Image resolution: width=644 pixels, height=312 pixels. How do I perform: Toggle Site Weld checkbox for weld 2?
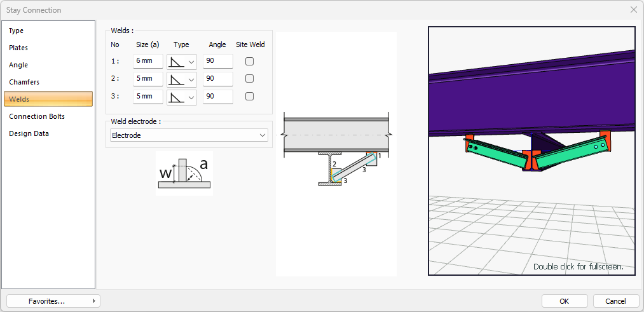(250, 79)
